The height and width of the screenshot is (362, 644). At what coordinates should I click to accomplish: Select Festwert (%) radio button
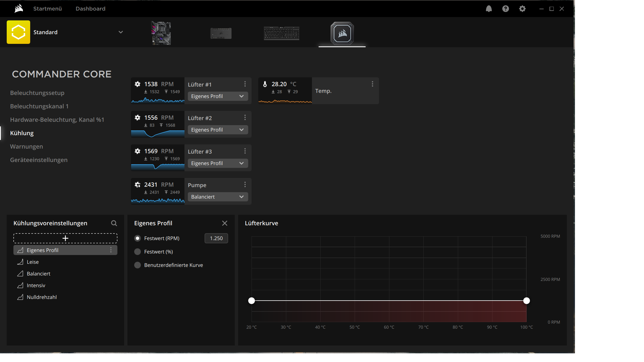click(138, 252)
